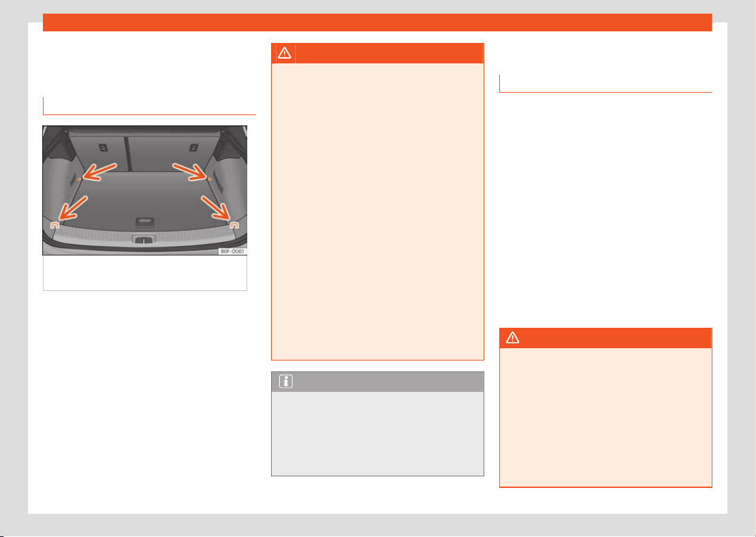The image size is (756, 537).
Task: Click the warning triangle icon in the middle column header
Action: pyautogui.click(x=285, y=53)
